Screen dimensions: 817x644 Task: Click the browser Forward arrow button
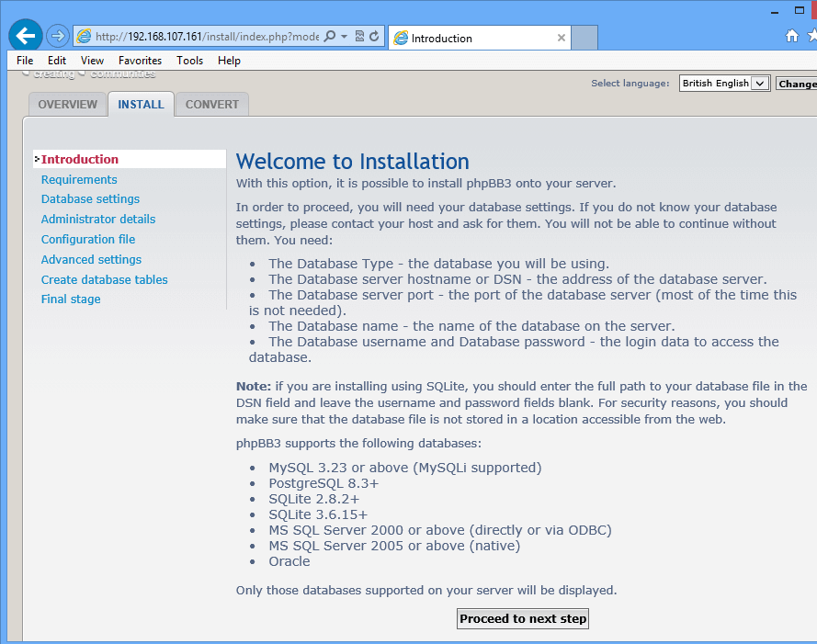pyautogui.click(x=57, y=36)
